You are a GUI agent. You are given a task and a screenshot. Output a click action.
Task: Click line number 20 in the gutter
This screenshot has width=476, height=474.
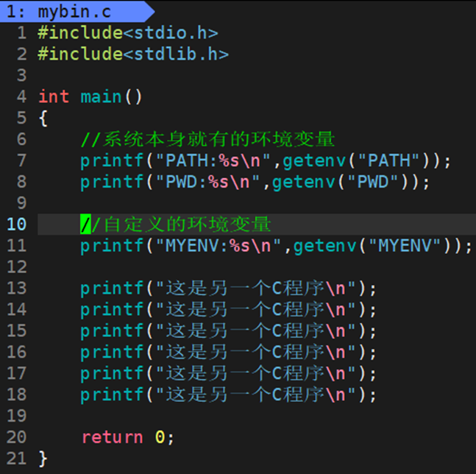click(x=17, y=437)
